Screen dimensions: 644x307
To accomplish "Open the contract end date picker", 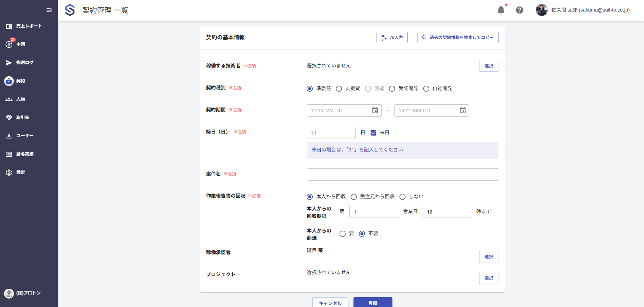I will (x=463, y=110).
